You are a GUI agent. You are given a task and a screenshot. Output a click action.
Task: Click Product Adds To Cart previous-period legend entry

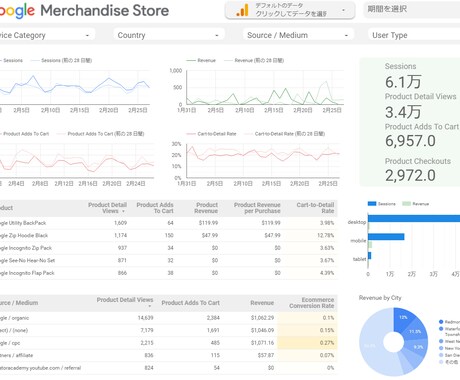pos(100,134)
